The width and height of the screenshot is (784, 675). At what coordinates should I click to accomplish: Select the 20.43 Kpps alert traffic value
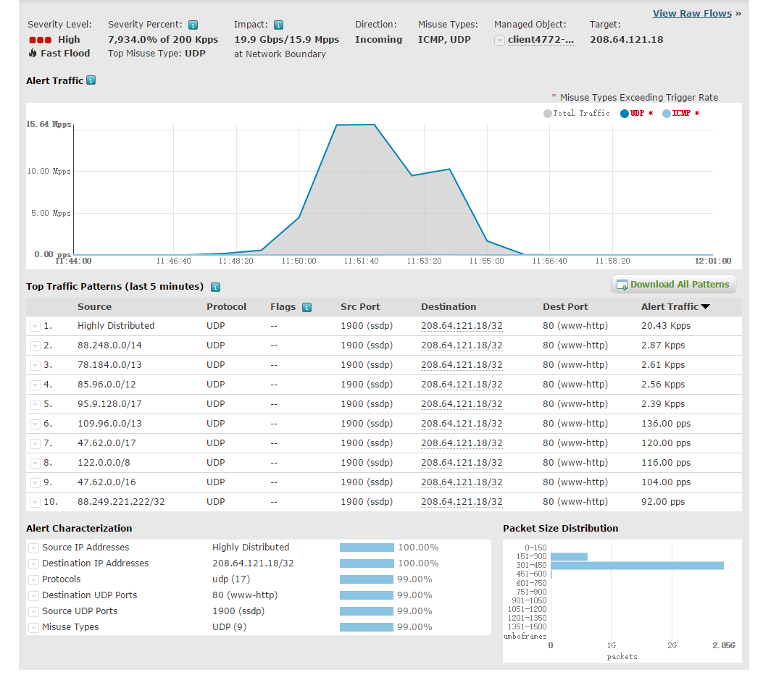[x=666, y=326]
